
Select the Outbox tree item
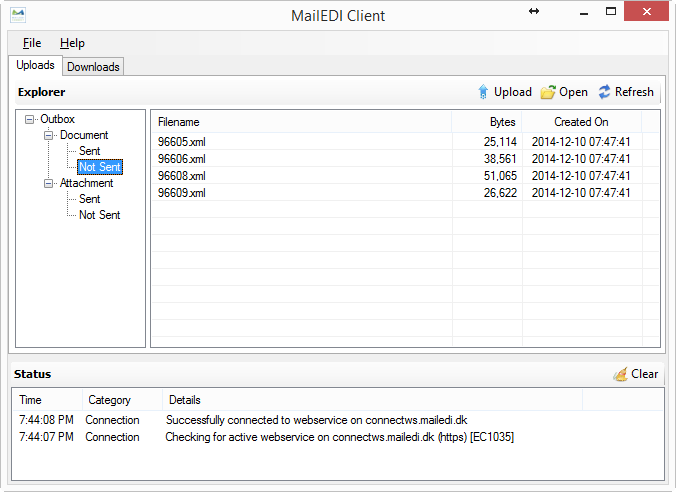(x=57, y=119)
